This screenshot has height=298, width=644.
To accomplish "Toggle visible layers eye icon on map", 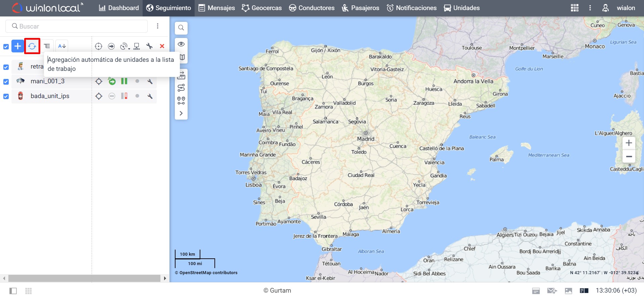I will pos(181,44).
